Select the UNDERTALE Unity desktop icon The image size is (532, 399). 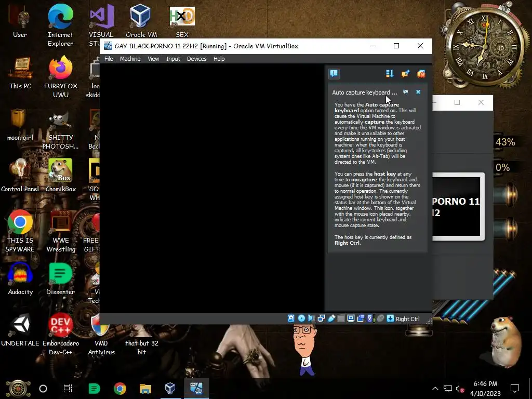point(20,330)
